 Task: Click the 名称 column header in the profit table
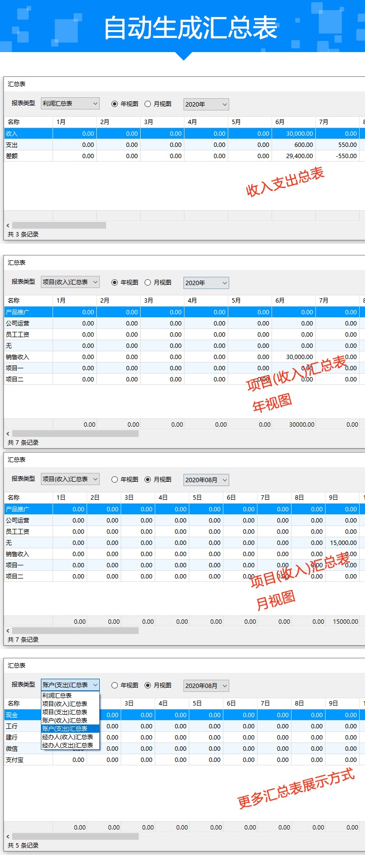click(28, 122)
